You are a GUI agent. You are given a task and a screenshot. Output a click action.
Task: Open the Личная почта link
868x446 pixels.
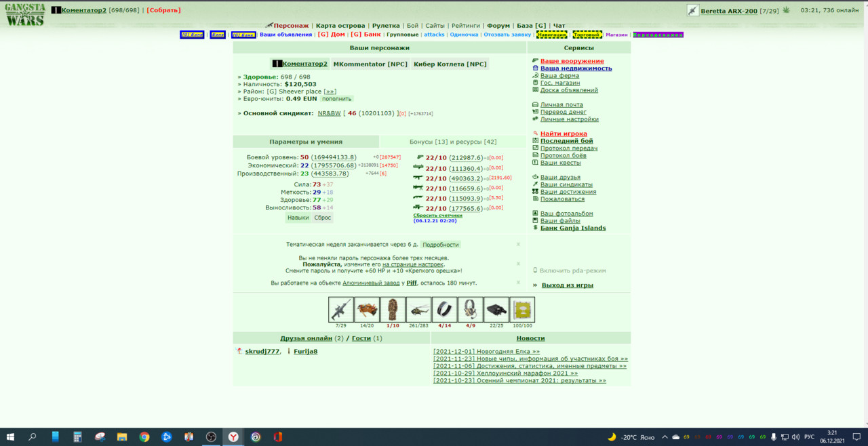(561, 104)
